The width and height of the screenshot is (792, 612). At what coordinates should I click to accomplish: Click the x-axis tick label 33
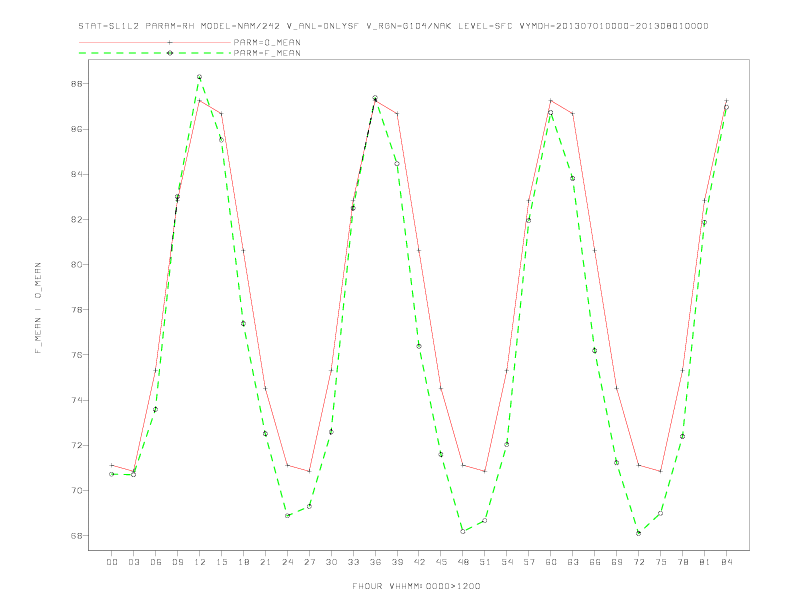pyautogui.click(x=353, y=562)
